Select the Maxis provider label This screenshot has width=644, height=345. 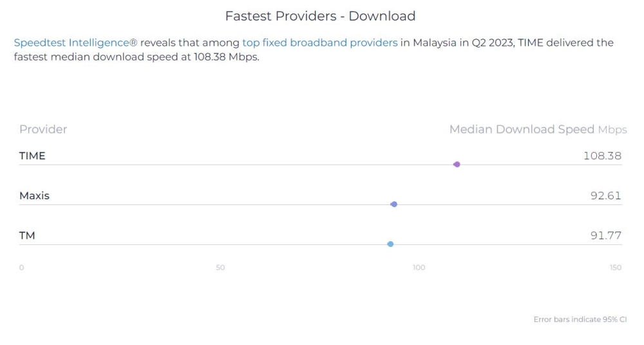click(34, 195)
